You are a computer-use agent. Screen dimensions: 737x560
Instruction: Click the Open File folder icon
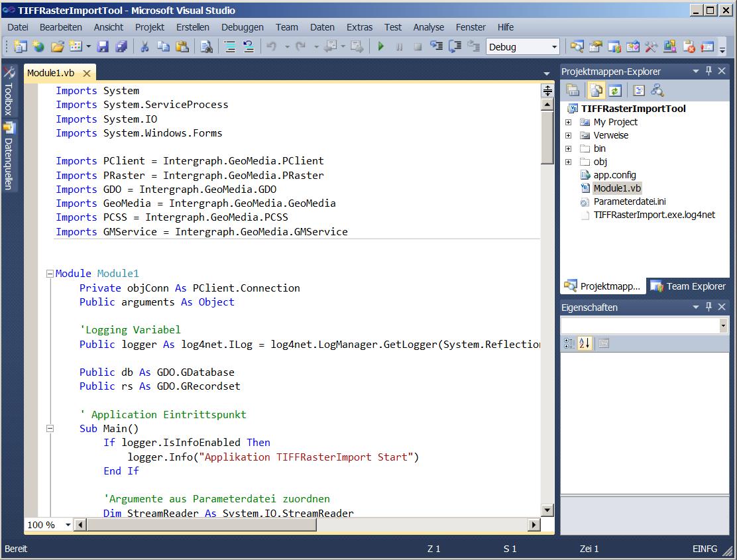(x=58, y=46)
